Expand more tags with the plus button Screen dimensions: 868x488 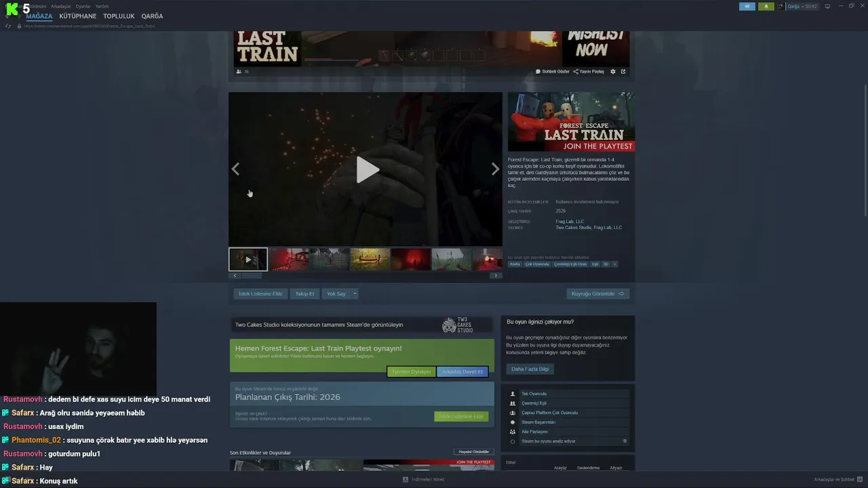click(x=614, y=264)
